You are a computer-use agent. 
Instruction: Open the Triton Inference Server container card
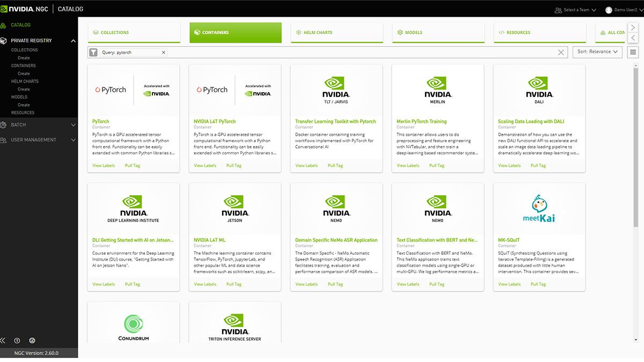tap(235, 322)
